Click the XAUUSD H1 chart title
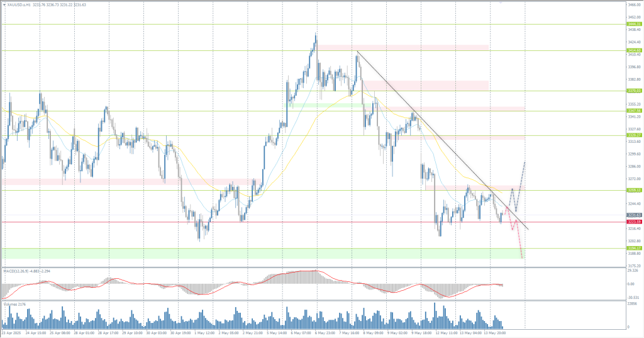Viewport: 644px width, 338px height. pyautogui.click(x=18, y=4)
